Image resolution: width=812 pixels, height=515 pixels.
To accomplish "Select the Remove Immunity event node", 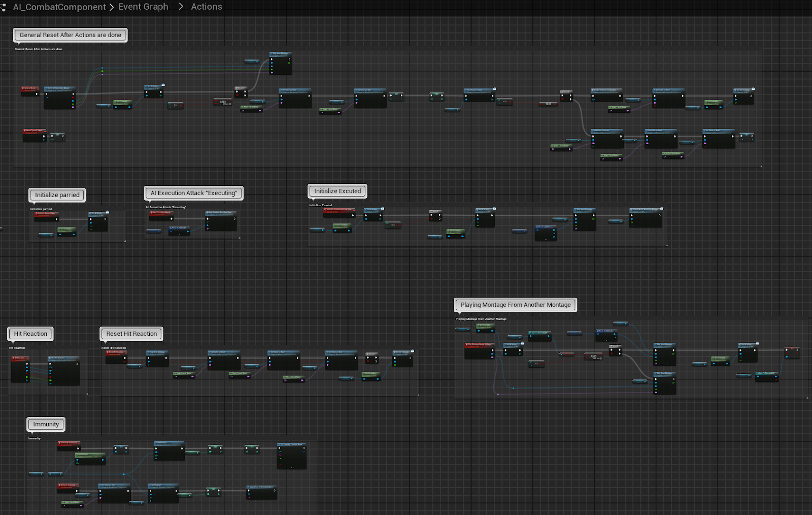I will [69, 488].
